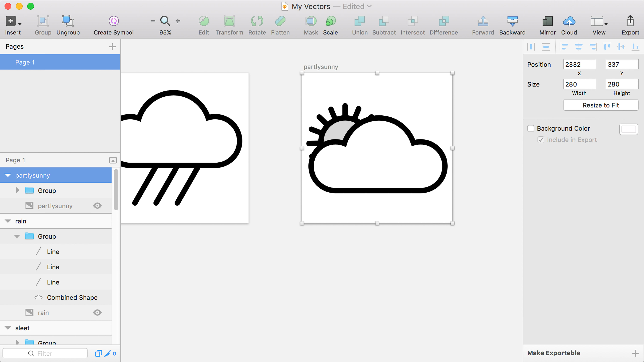Select the Scale tool
The width and height of the screenshot is (644, 362).
(330, 21)
